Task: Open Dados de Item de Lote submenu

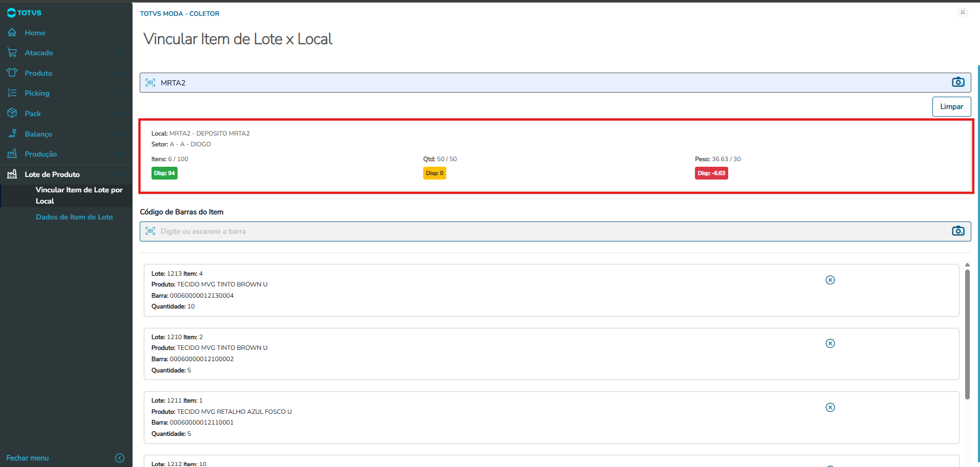Action: tap(74, 217)
